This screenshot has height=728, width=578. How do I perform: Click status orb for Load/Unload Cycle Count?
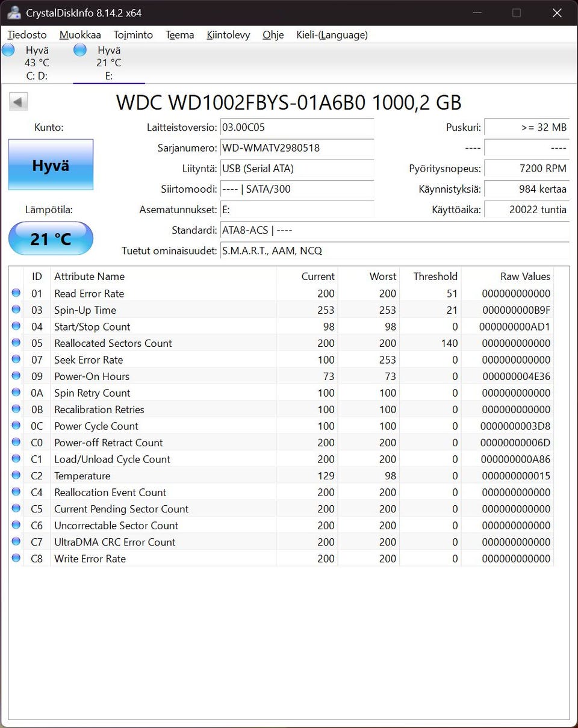(x=16, y=459)
